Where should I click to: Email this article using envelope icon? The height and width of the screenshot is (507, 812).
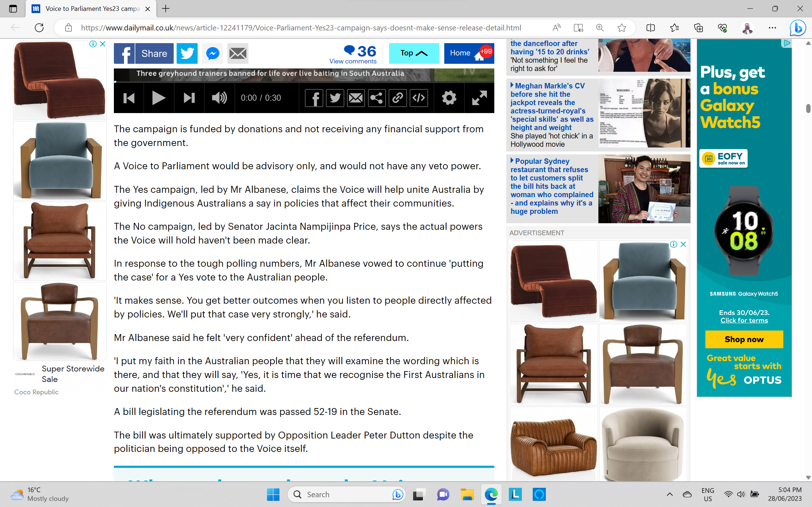click(238, 53)
